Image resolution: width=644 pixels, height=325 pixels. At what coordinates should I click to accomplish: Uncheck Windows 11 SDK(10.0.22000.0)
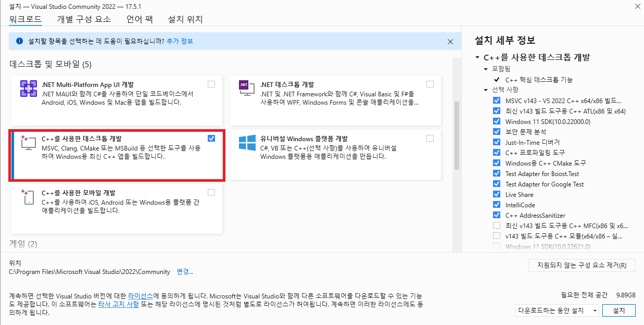497,121
